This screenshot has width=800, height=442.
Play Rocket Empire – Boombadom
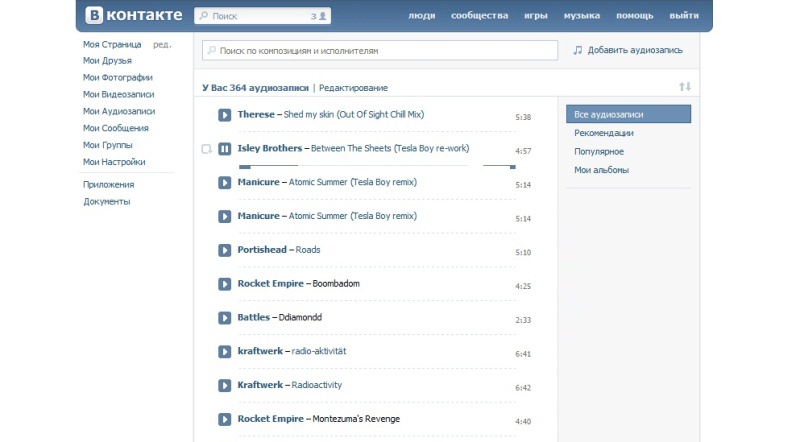[224, 284]
